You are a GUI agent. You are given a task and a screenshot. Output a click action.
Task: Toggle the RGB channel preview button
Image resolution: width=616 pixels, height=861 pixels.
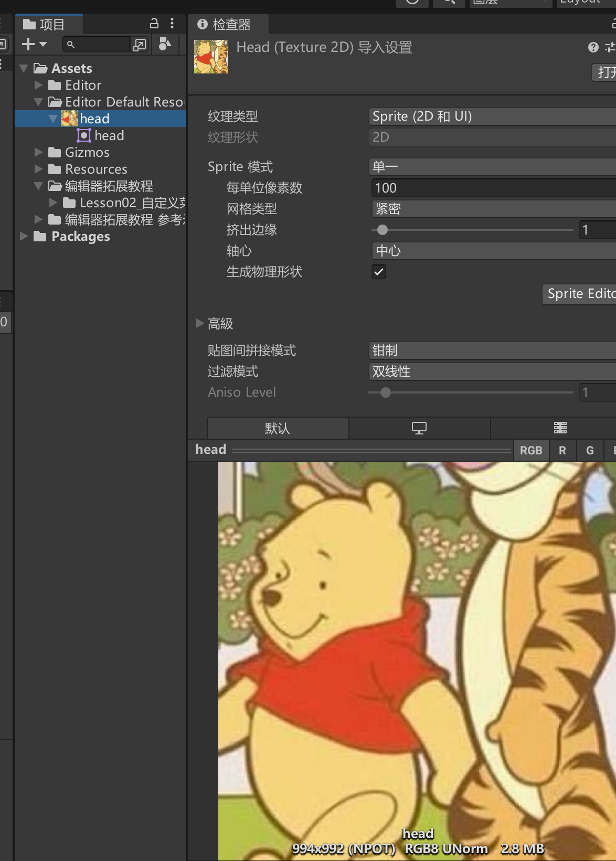(530, 450)
